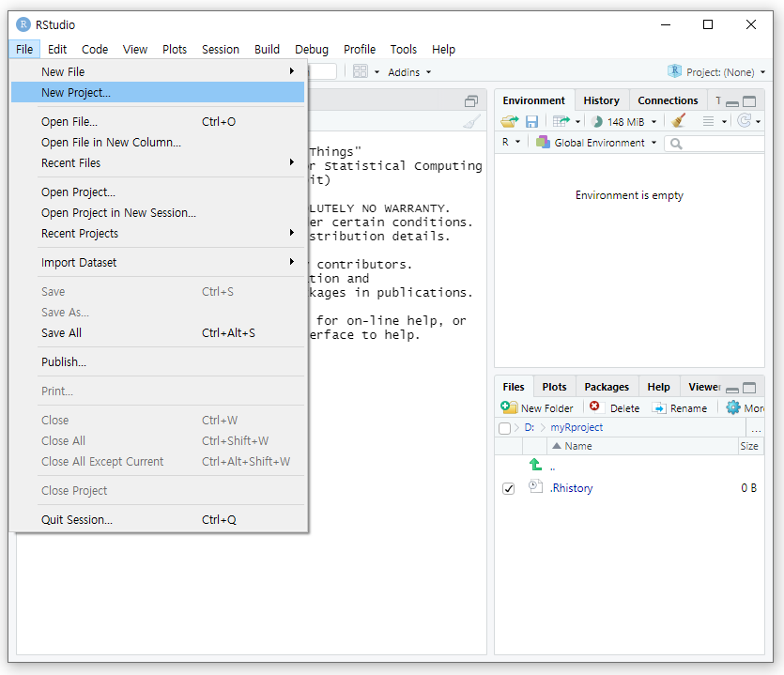The width and height of the screenshot is (784, 675).
Task: Click the refresh icon in Environment toolbar
Action: coord(745,120)
